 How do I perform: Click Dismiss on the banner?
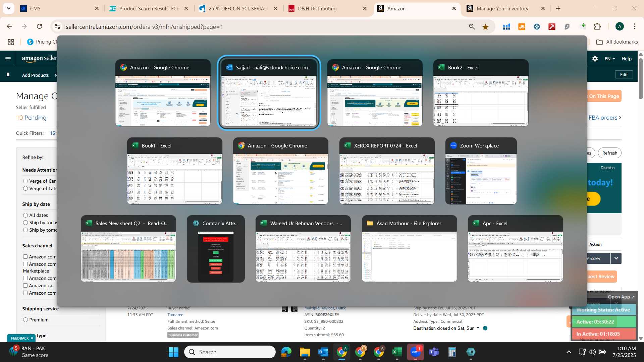[607, 168]
